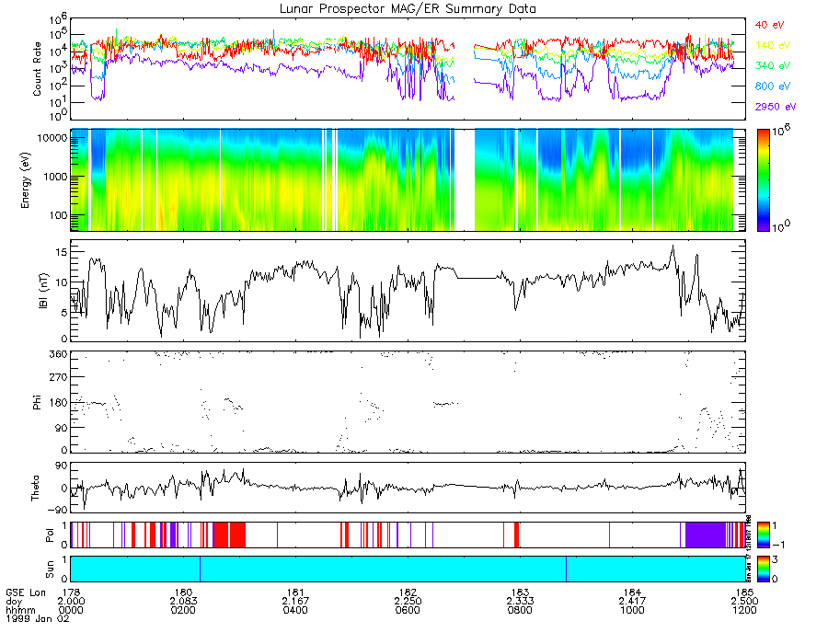Select the green 340 eV legend label
Viewport: 828px width, 644px height.
click(773, 65)
